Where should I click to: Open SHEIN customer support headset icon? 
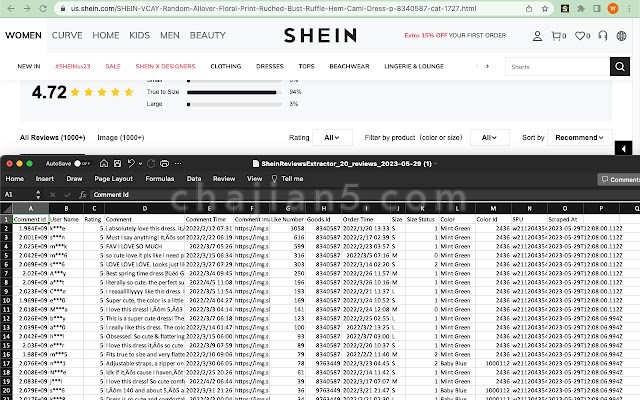603,36
